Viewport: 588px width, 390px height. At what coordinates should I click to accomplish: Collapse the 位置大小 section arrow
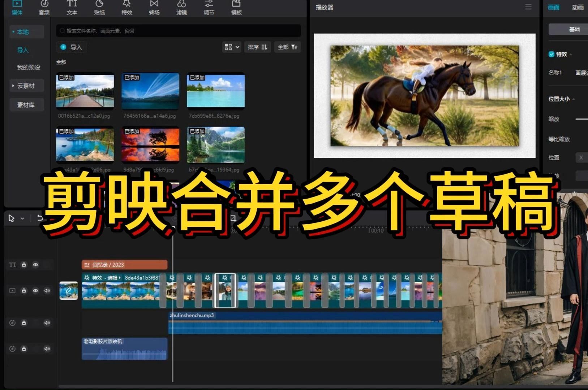point(574,99)
